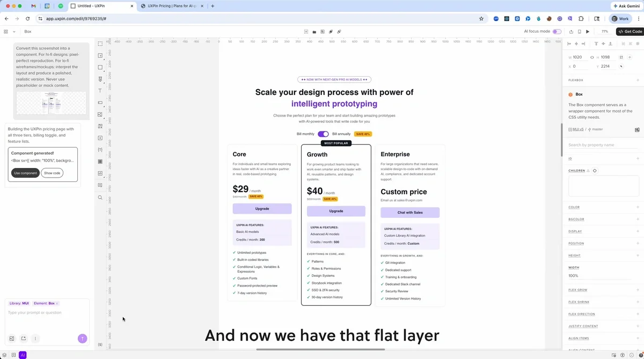Open the comment tool in the left toolbar
Viewport: 644px width, 359px height.
(x=100, y=186)
